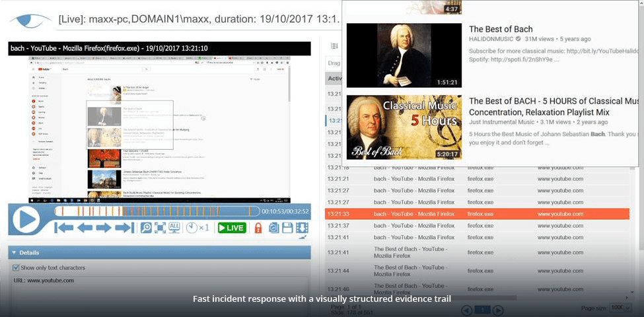Go to the next slide arrow
Image resolution: width=644 pixels, height=317 pixels.
click(104, 228)
